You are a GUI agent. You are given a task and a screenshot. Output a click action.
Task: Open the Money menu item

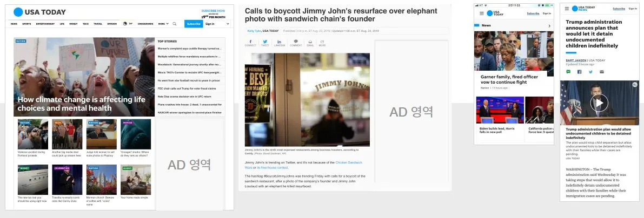point(74,24)
